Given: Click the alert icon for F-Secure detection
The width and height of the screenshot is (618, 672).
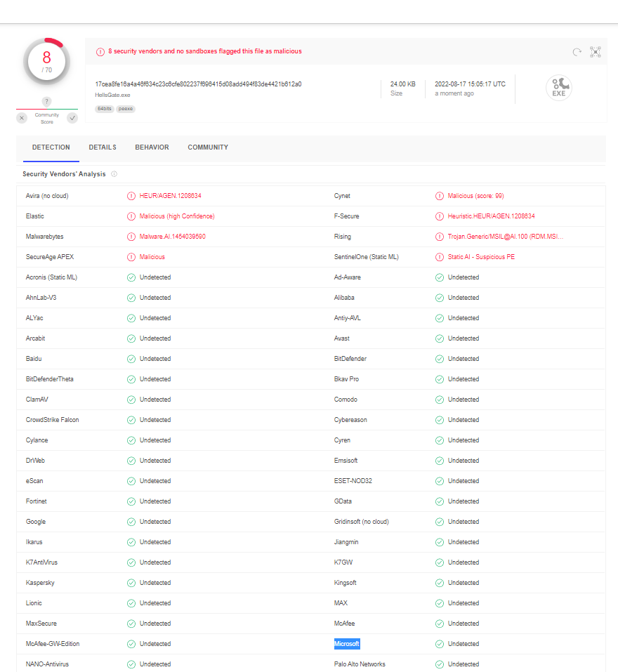Looking at the screenshot, I should pyautogui.click(x=440, y=216).
